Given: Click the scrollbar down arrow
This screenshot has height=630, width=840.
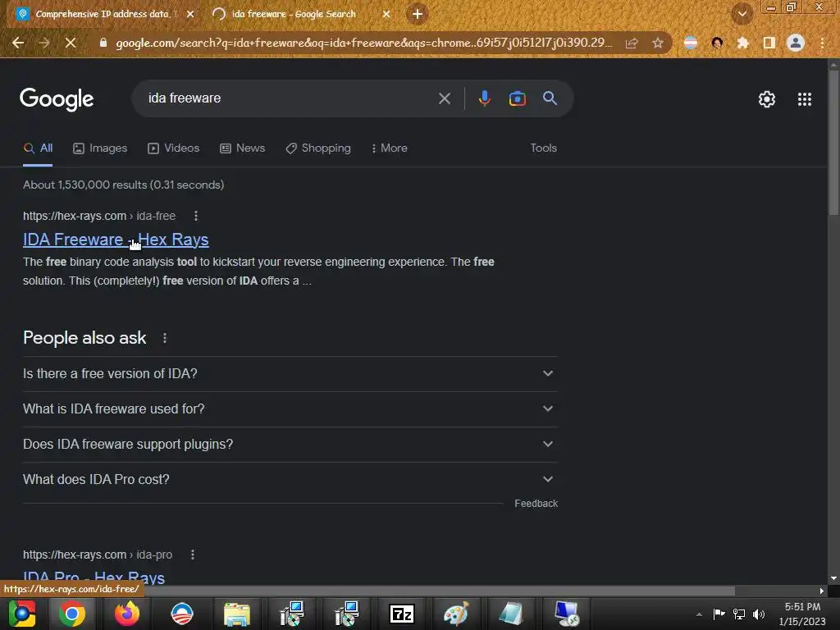Looking at the screenshot, I should tap(833, 578).
